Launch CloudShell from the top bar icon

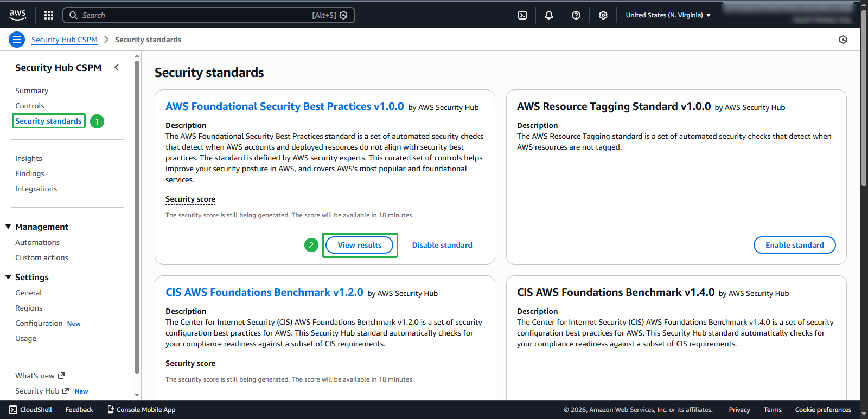point(522,15)
